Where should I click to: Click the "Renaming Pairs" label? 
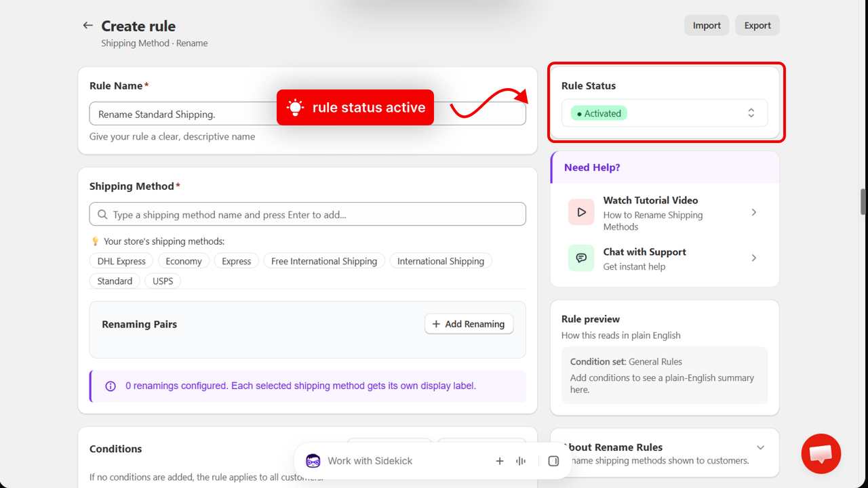point(139,324)
